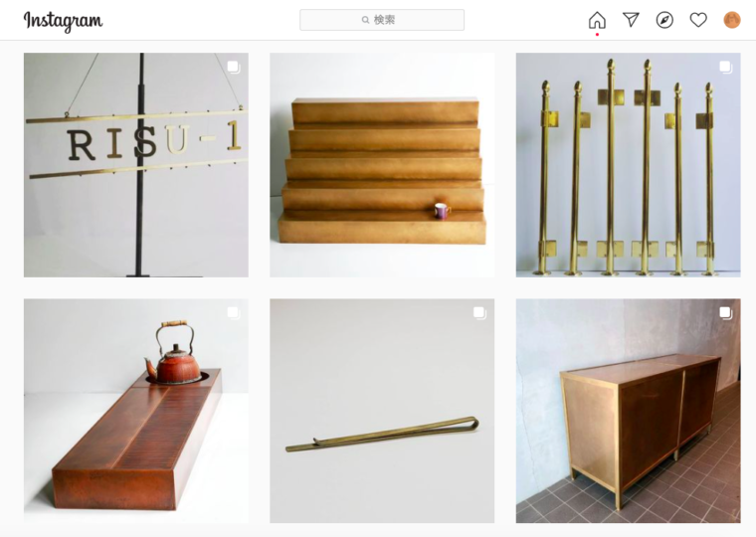
Task: Open direct messages paper plane icon
Action: pos(631,20)
